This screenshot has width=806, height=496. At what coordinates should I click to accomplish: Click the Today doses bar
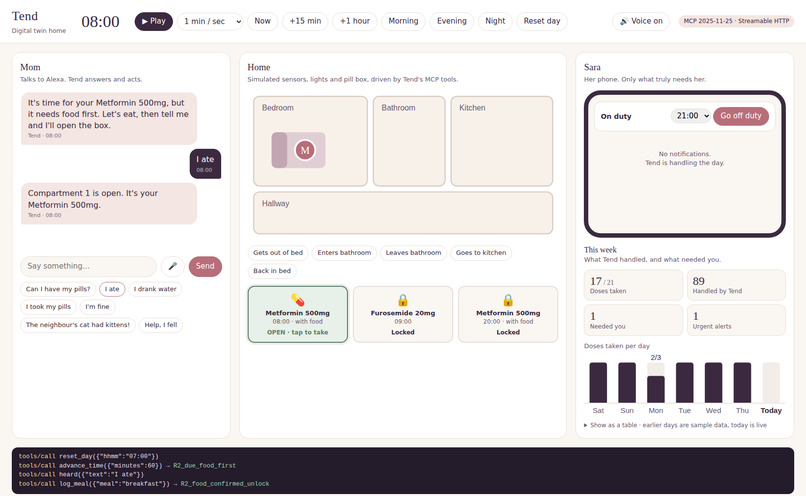pyautogui.click(x=771, y=382)
